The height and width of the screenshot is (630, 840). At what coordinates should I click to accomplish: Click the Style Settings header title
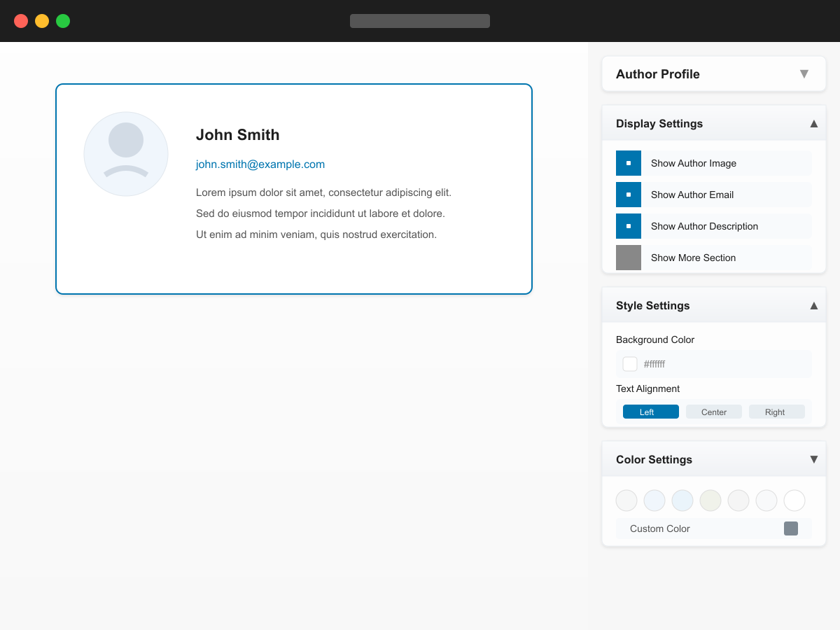coord(653,305)
